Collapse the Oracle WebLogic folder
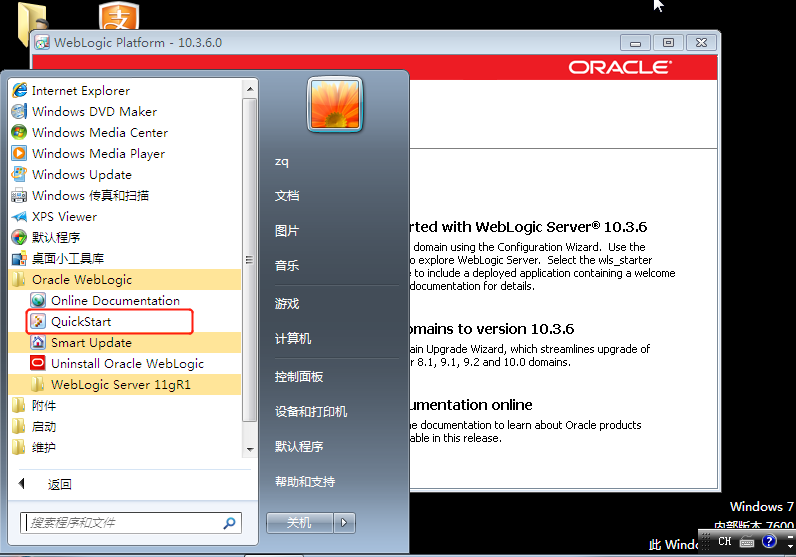Screen dimensions: 796x557 (124, 280)
